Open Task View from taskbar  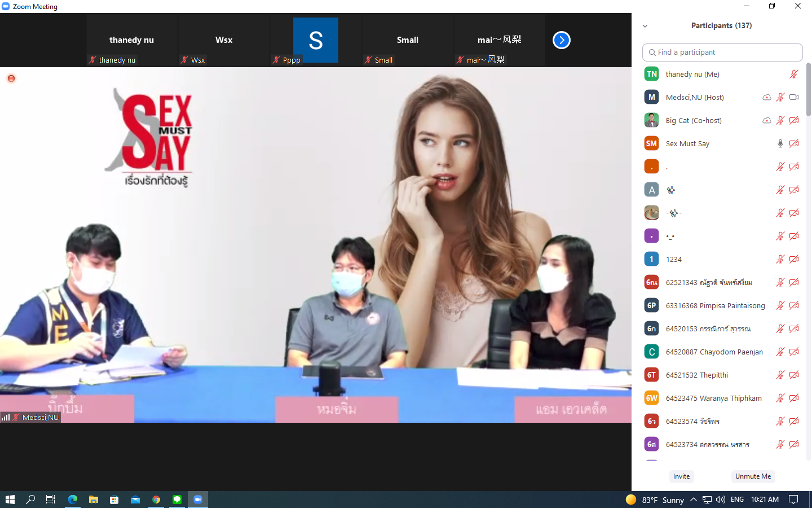point(51,500)
